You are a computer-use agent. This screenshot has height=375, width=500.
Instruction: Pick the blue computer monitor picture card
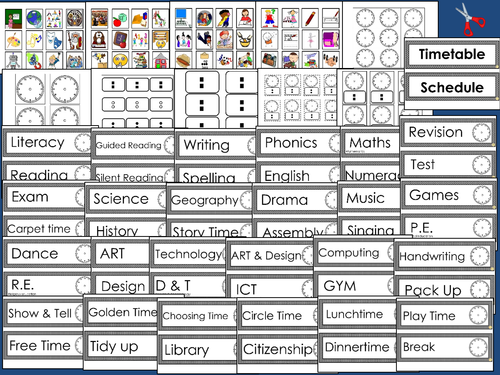[184, 19]
